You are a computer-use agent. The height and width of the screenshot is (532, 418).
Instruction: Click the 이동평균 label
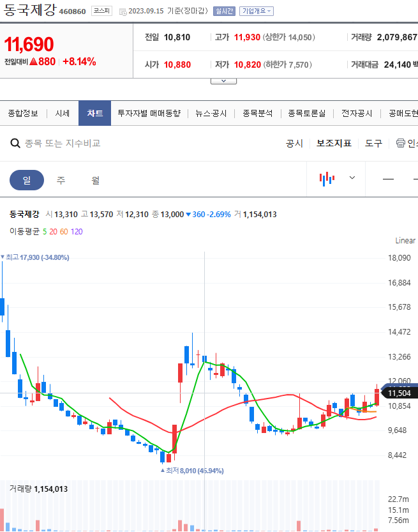click(24, 232)
